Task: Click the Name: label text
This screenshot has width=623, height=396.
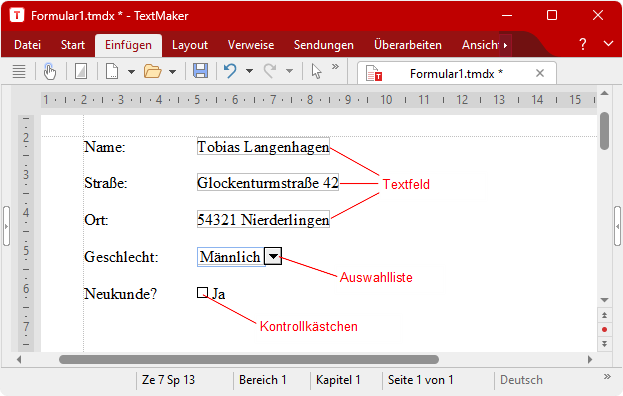Action: (x=104, y=147)
